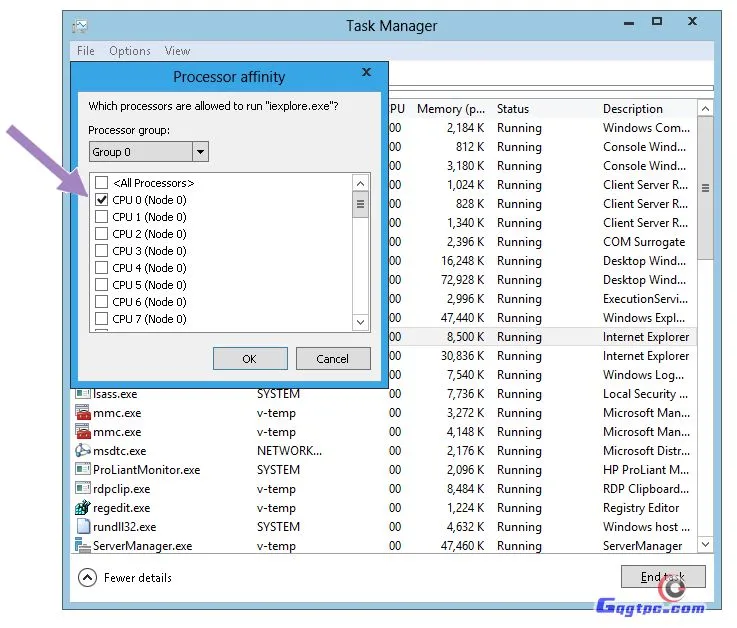Uncheck the CPU 0 (Node 0) checkbox
This screenshot has width=737, height=628.
coord(101,200)
